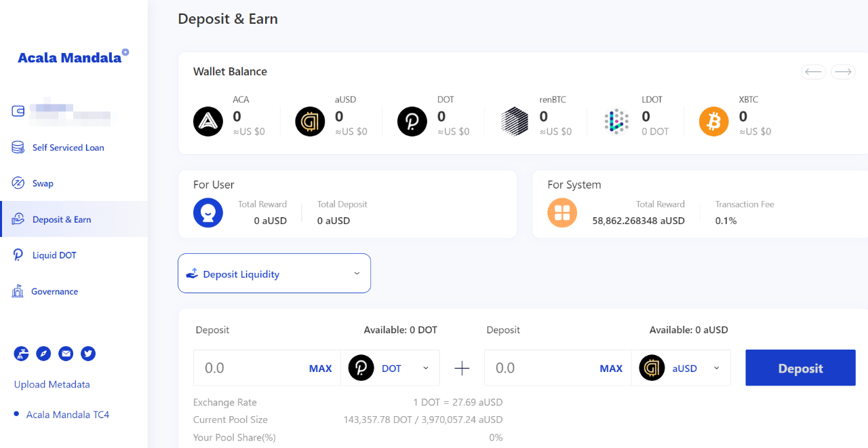Screen dimensions: 868x448
Task: Open the aUSD token selector dropdown
Action: (681, 368)
